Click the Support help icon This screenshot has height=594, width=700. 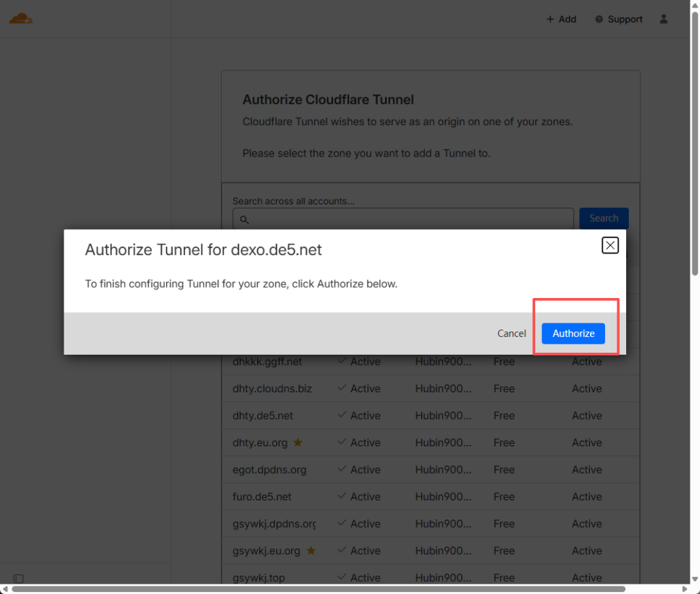pos(600,19)
